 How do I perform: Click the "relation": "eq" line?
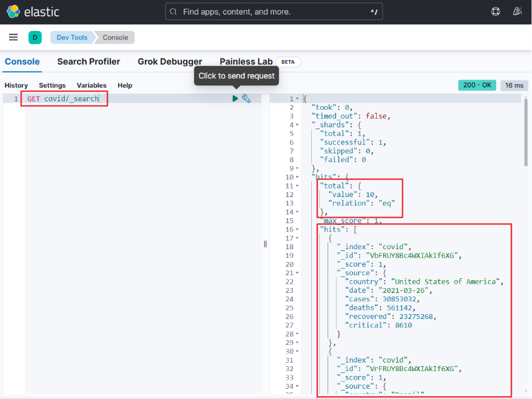[x=362, y=203]
